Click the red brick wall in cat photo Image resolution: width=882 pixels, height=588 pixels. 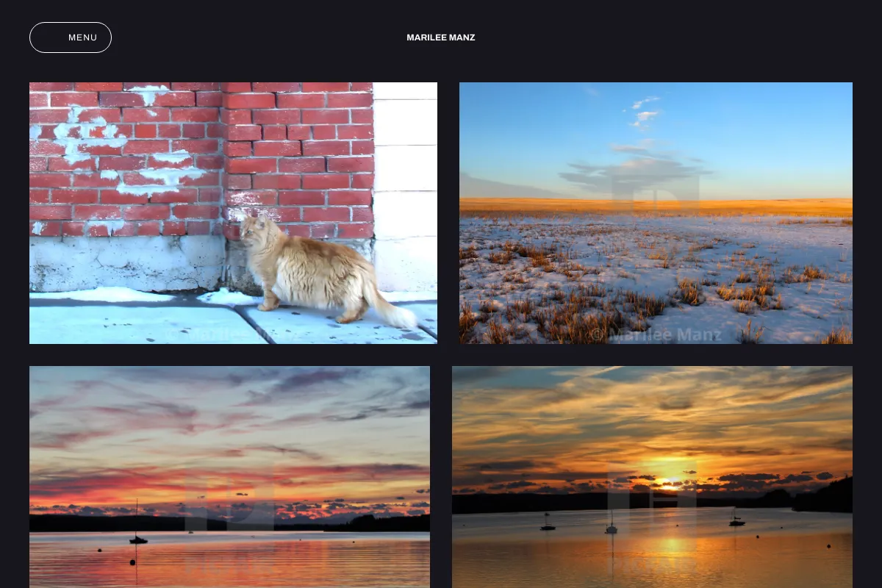(x=202, y=158)
